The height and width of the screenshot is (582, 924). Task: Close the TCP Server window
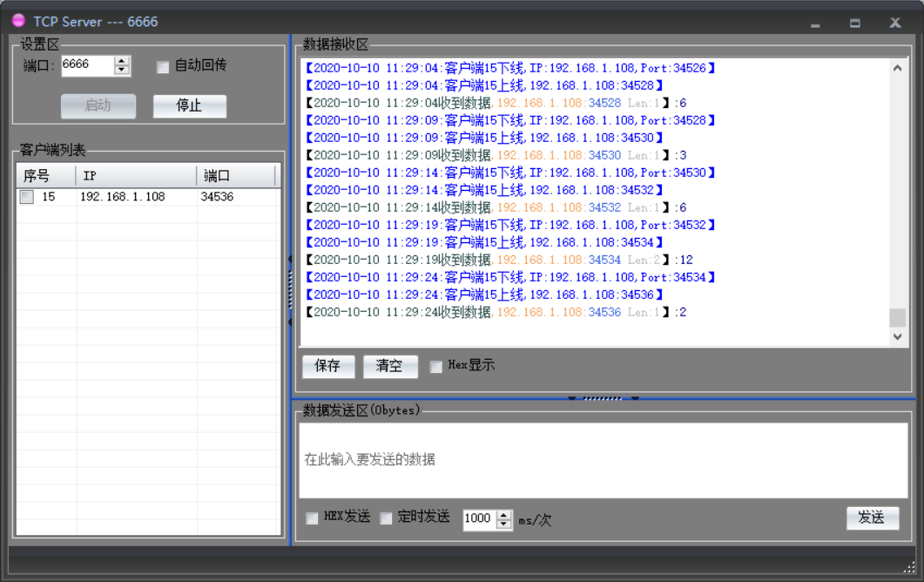(x=895, y=23)
